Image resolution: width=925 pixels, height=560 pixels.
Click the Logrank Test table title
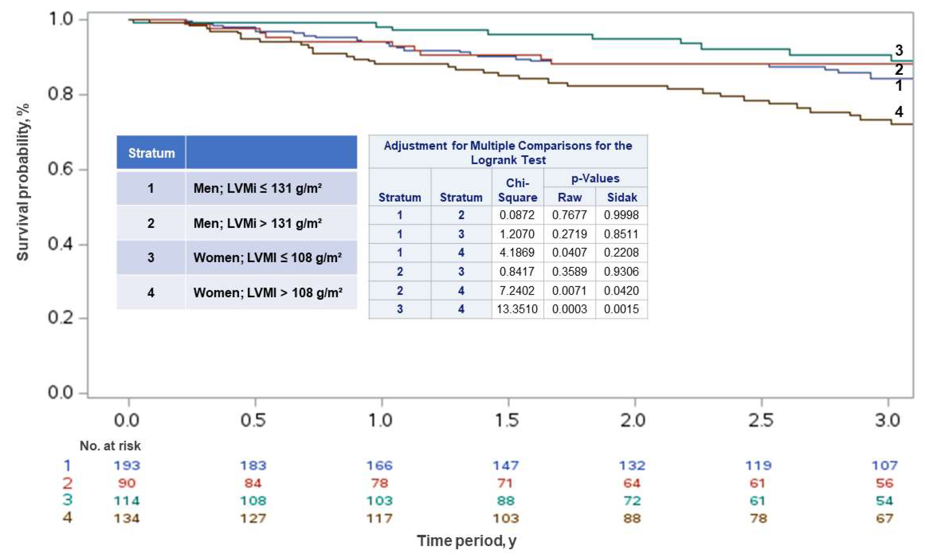[x=507, y=152]
